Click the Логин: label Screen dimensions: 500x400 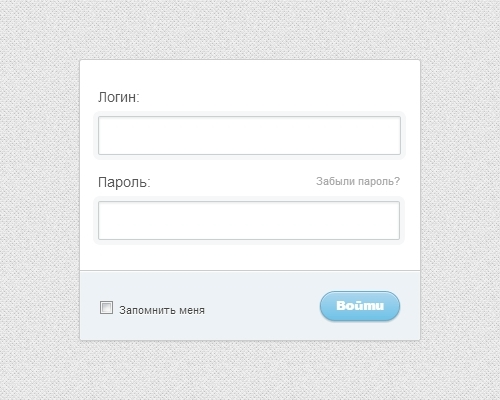click(119, 97)
